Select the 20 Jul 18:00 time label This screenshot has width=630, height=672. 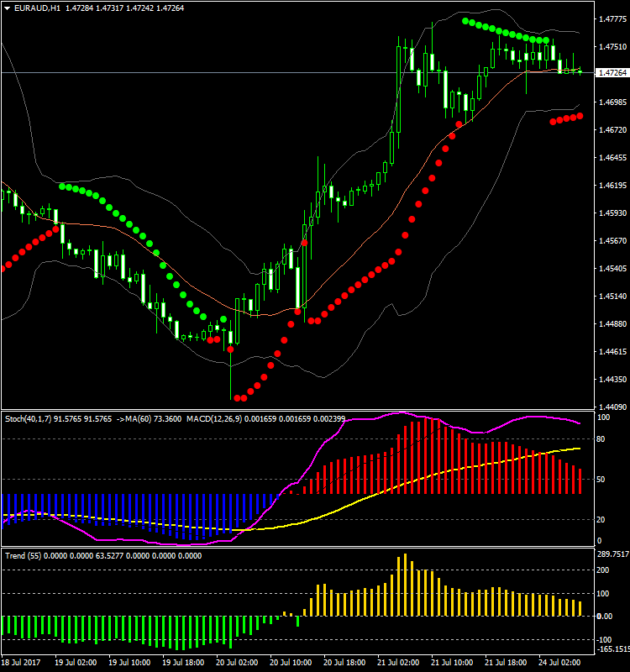pos(344,663)
